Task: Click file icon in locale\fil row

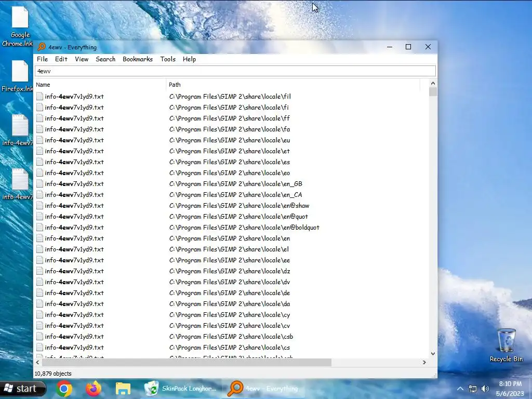Action: point(39,96)
